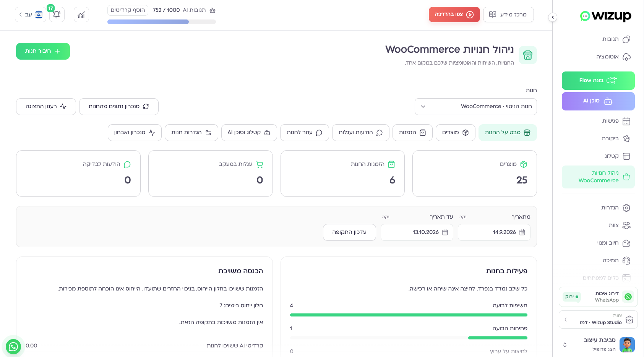Click the עגלות במעקב stat card
This screenshot has width=644, height=357.
tap(211, 174)
